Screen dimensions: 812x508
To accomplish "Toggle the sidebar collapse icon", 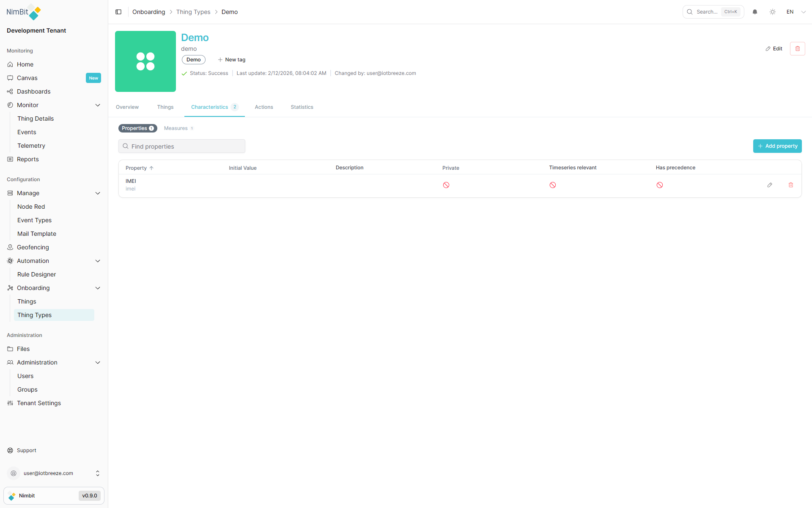I will [118, 12].
